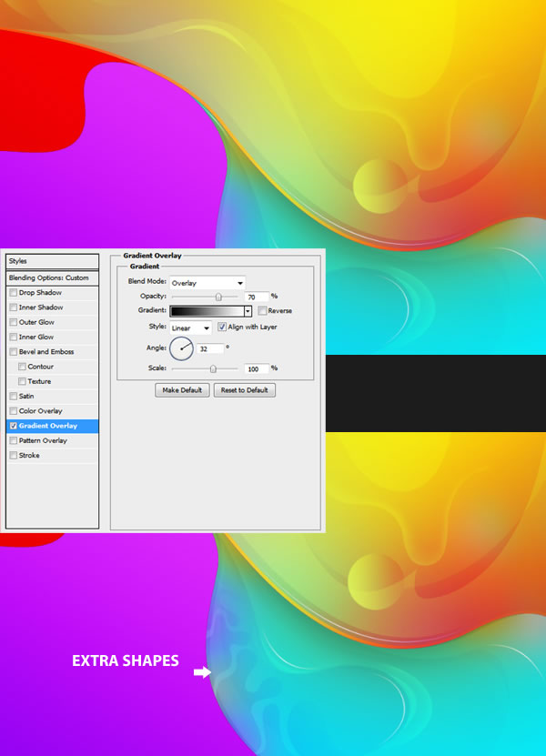Image resolution: width=546 pixels, height=756 pixels.
Task: Select the Pattern Overlay style label
Action: click(43, 440)
